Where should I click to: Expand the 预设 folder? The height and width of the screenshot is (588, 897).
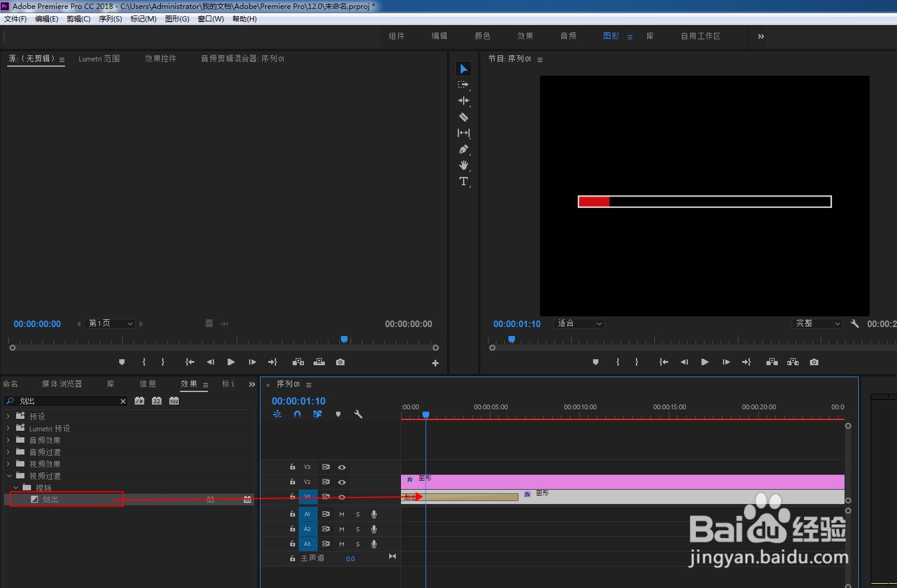tap(8, 416)
